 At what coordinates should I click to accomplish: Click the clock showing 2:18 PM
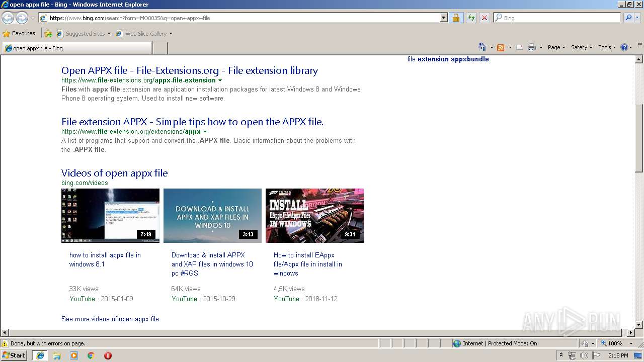pos(618,355)
